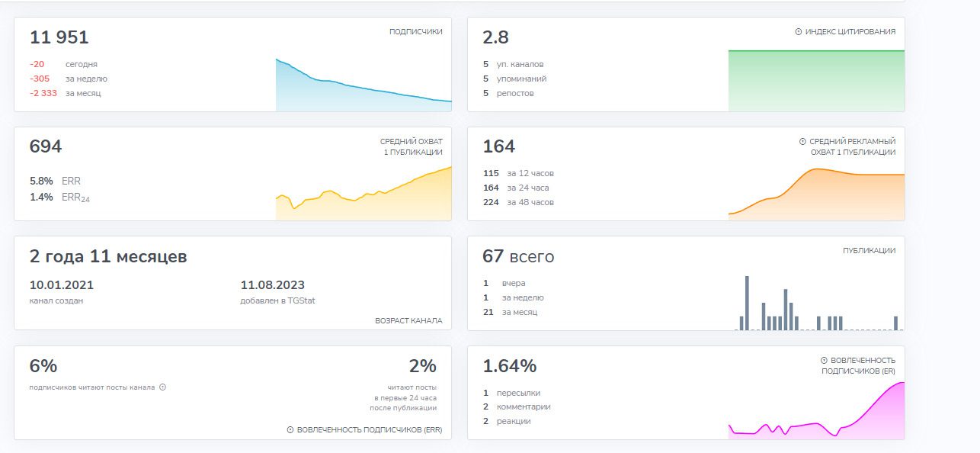Click the tallest bar in publications chart
The height and width of the screenshot is (453, 980).
tap(747, 303)
